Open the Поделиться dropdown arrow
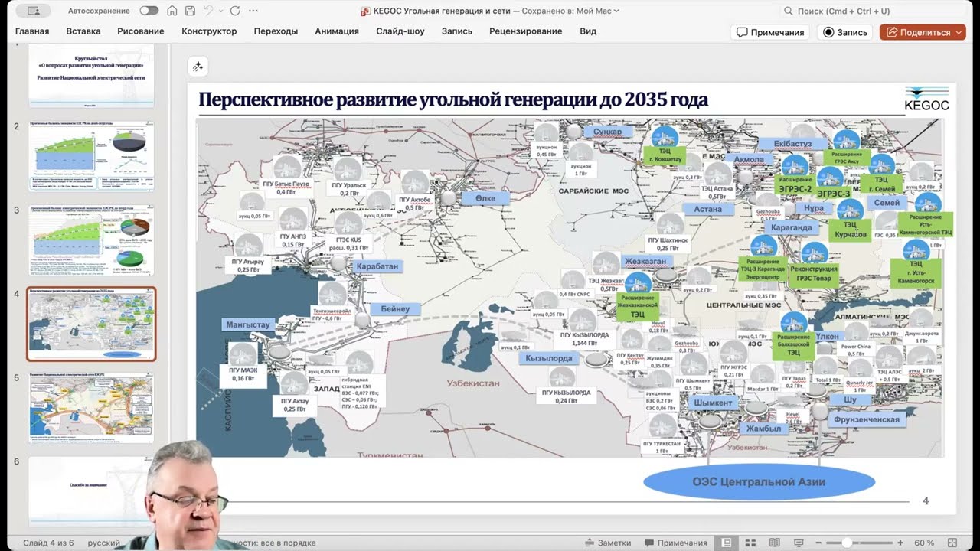 click(959, 32)
